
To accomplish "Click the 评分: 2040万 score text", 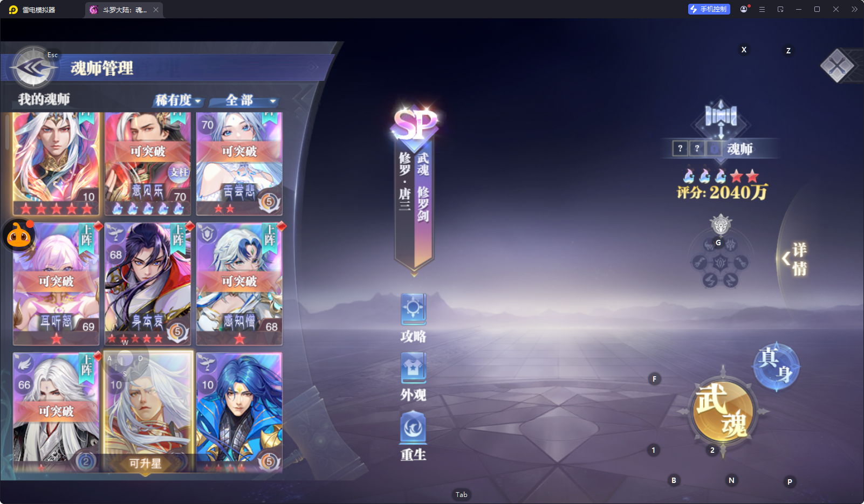I will 723,192.
